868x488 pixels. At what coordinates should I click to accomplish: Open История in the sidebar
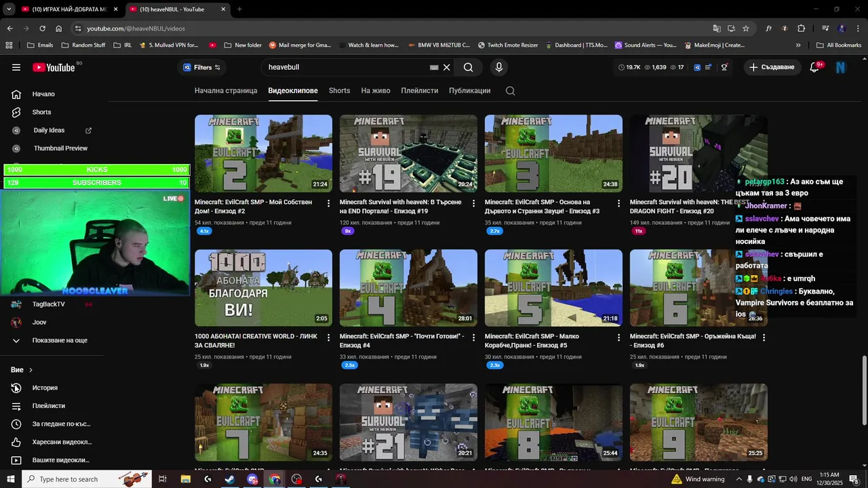54,388
